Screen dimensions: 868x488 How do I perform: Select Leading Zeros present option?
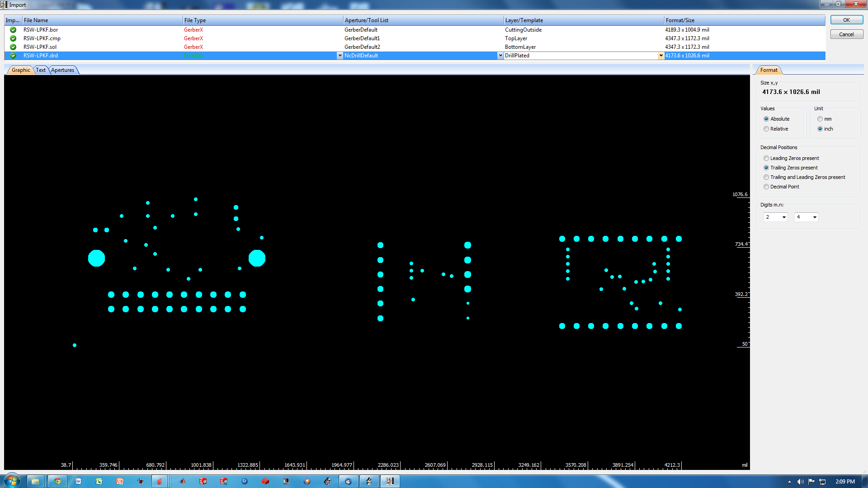point(766,158)
